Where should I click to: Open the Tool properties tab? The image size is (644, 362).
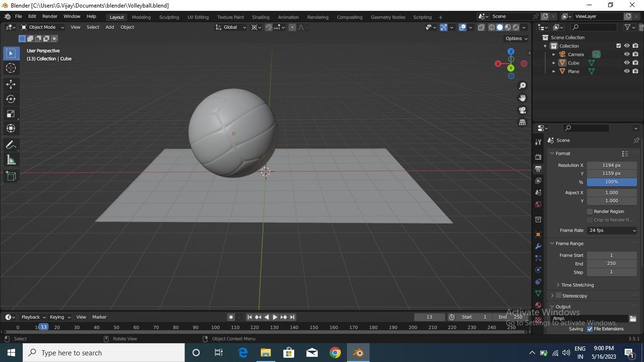tap(538, 142)
